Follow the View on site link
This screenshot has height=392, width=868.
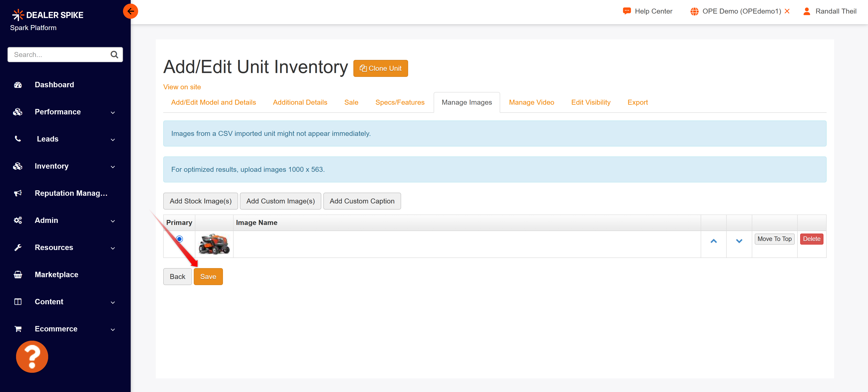[182, 87]
